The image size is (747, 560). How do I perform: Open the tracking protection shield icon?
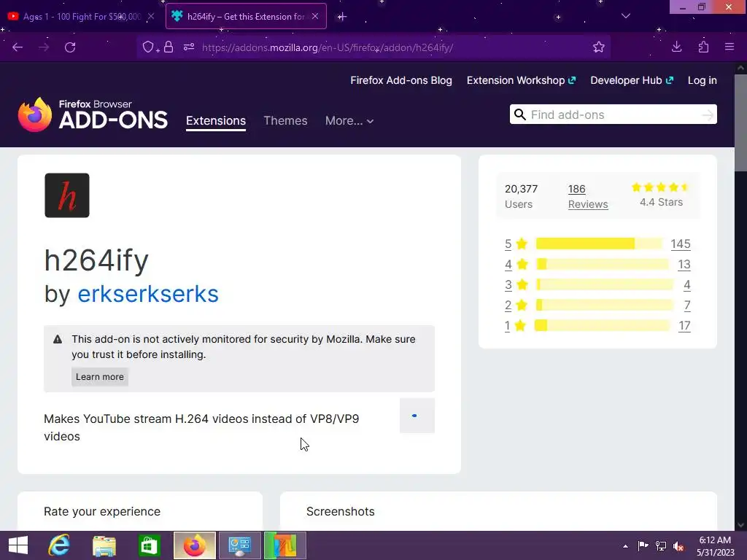tap(149, 47)
